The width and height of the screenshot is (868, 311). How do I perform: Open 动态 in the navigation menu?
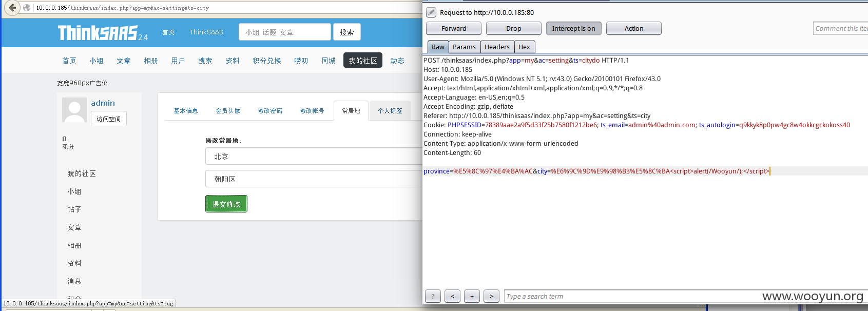[x=397, y=61]
